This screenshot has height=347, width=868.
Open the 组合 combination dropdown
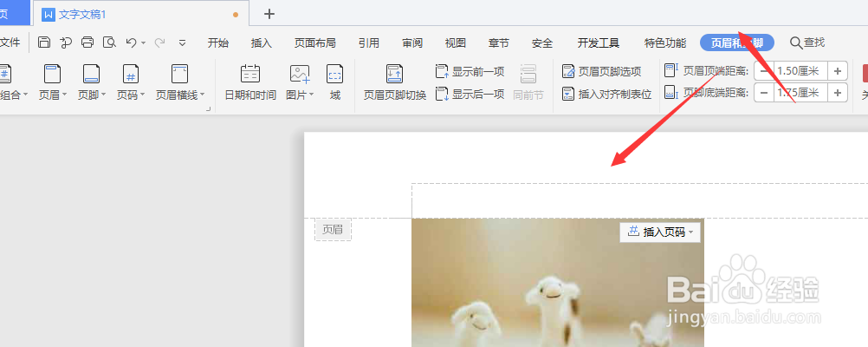[12, 82]
